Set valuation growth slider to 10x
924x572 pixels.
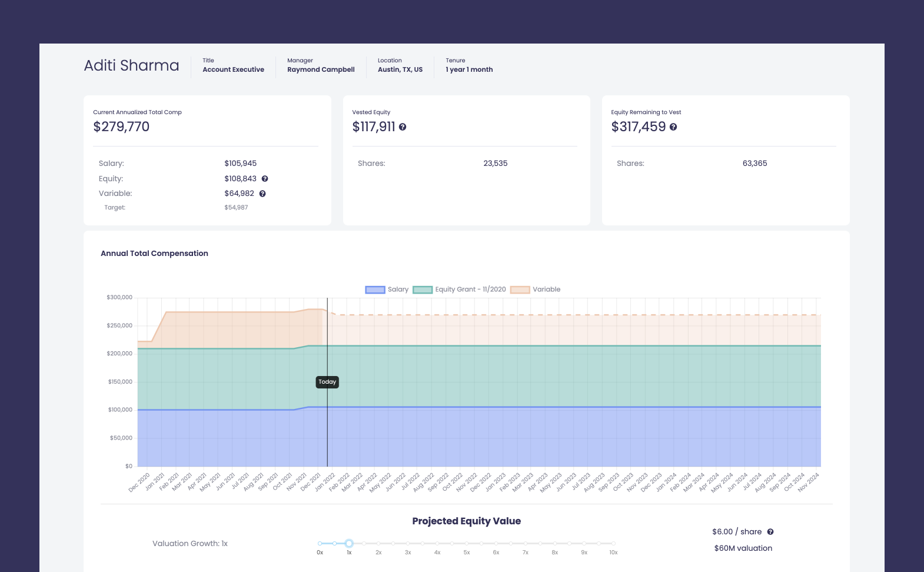613,543
